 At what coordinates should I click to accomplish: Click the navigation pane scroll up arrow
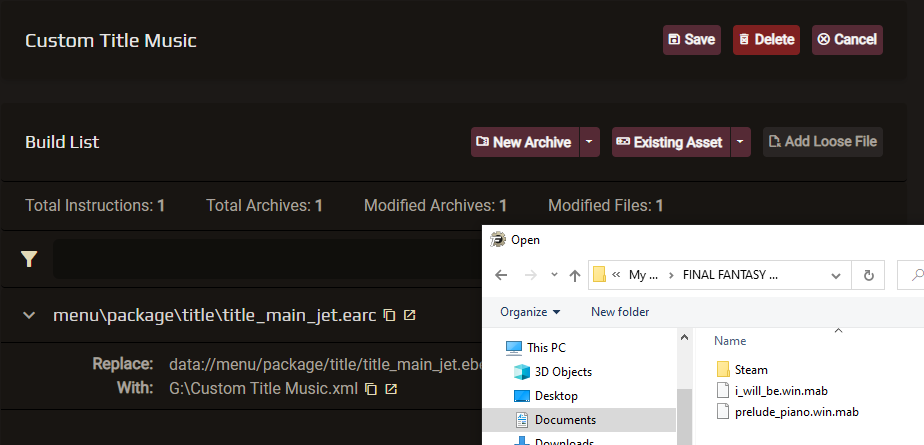pyautogui.click(x=684, y=338)
